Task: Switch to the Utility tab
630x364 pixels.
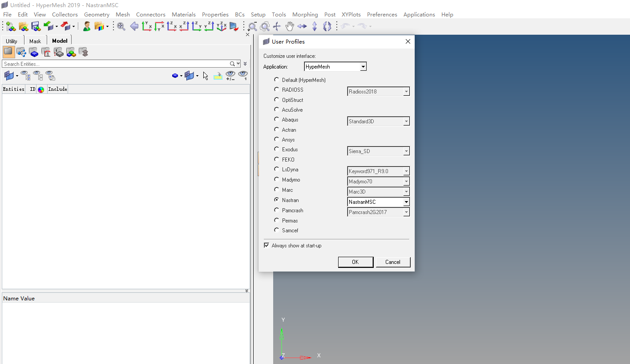Action: [x=12, y=41]
